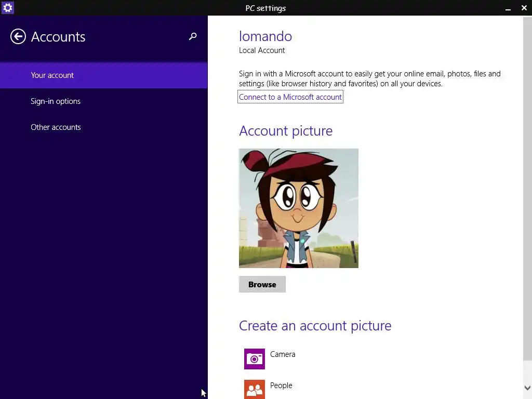Click the PC settings gear icon
532x399 pixels.
click(7, 7)
